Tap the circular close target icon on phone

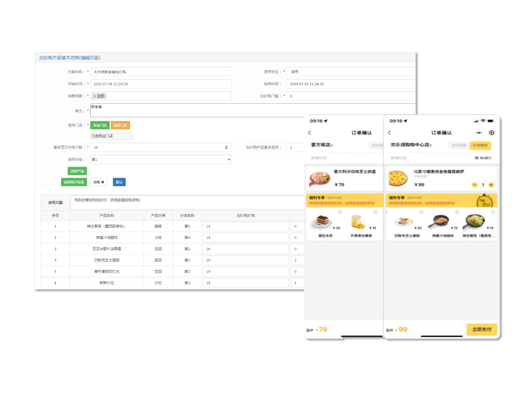pos(491,133)
